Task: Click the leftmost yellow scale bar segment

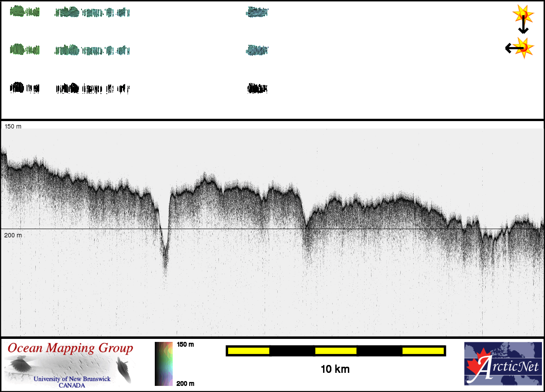Action: pyautogui.click(x=249, y=351)
